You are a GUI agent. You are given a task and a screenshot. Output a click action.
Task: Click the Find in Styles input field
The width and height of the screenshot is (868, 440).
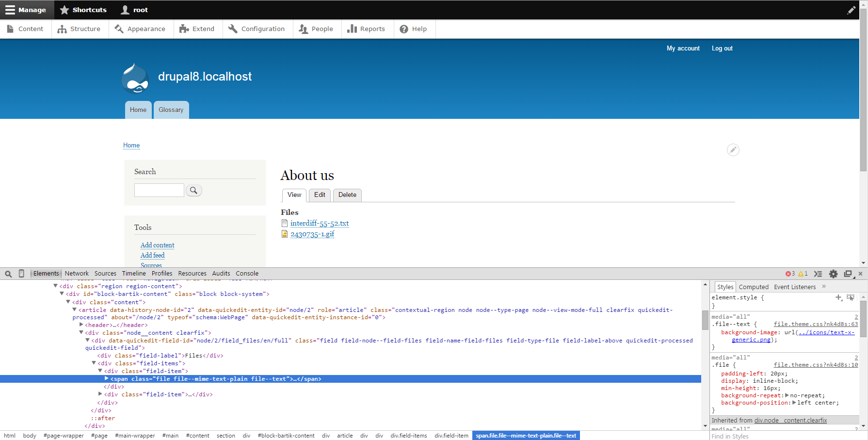click(752, 436)
